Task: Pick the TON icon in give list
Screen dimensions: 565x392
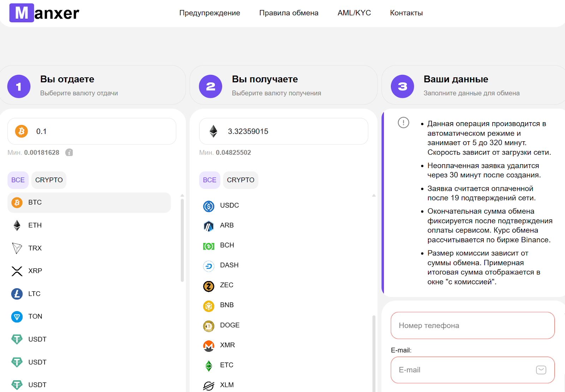Action: point(17,317)
